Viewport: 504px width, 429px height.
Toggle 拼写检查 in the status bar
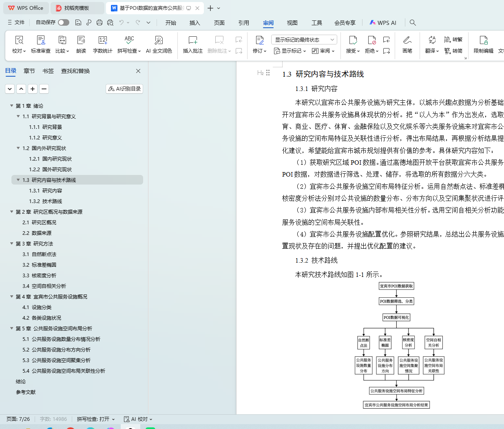pyautogui.click(x=96, y=419)
